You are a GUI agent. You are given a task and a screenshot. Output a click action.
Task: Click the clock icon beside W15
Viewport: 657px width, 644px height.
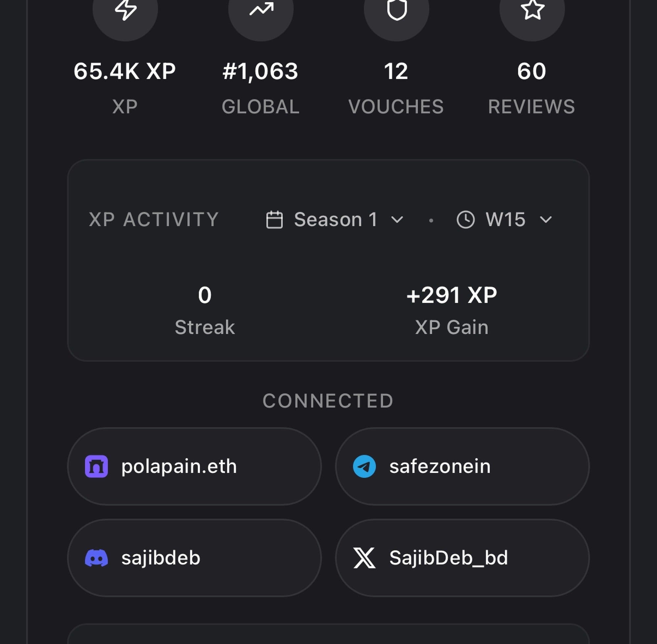465,220
